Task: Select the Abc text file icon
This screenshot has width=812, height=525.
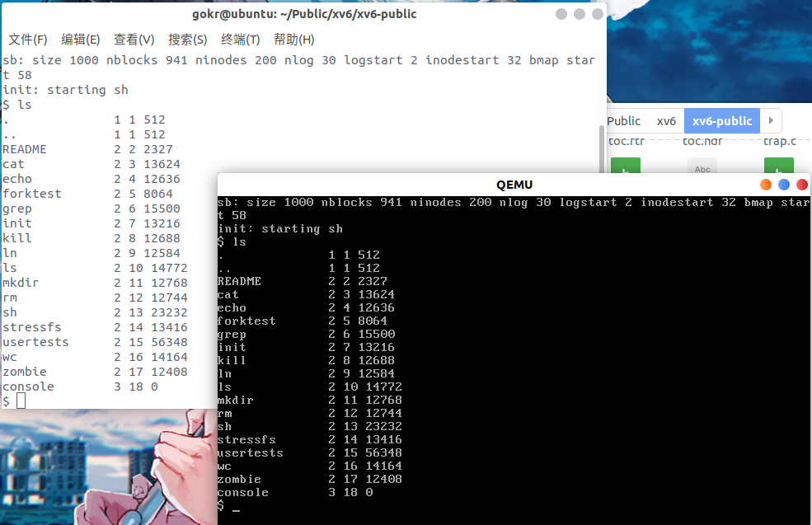Action: (702, 166)
